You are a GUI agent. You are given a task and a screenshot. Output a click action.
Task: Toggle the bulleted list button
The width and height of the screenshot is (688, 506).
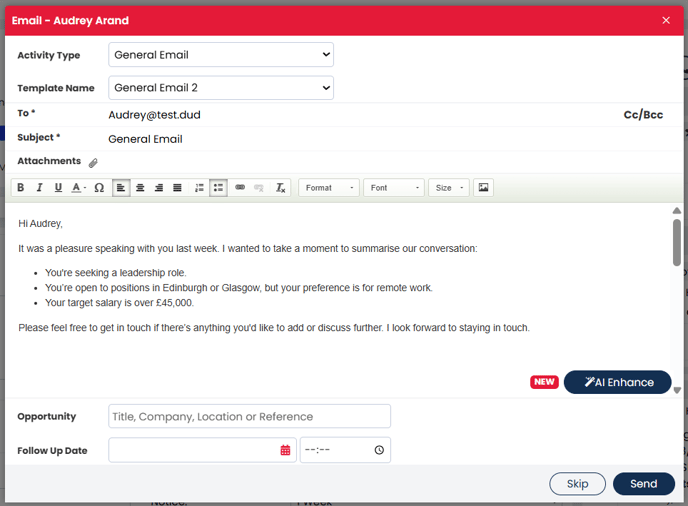(x=218, y=188)
